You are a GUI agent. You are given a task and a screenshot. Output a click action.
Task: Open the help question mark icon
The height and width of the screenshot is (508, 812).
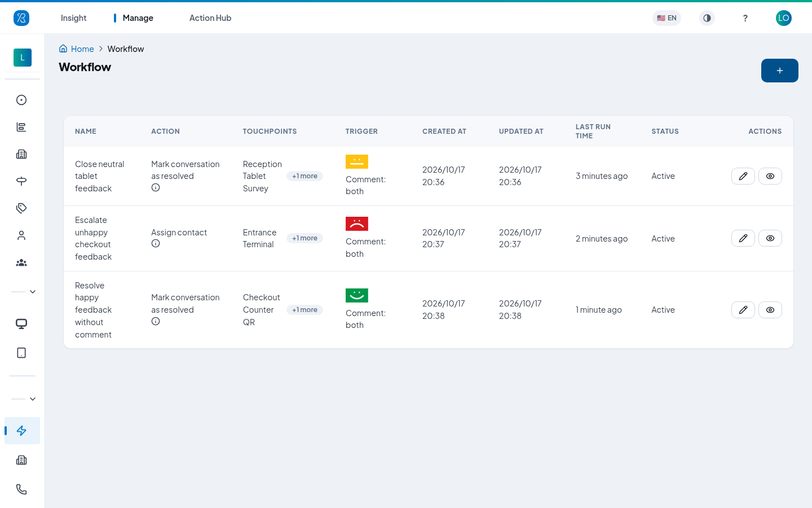pos(745,18)
